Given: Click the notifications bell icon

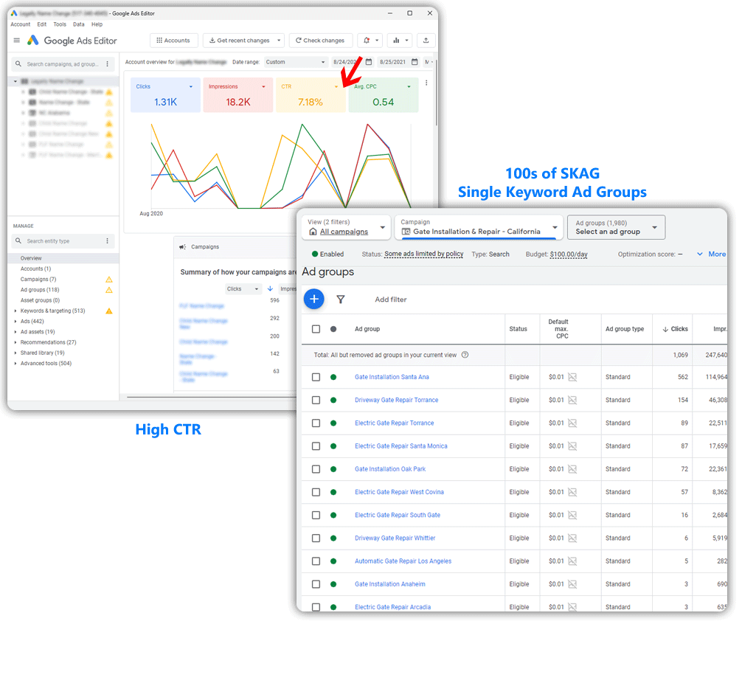Looking at the screenshot, I should 365,41.
